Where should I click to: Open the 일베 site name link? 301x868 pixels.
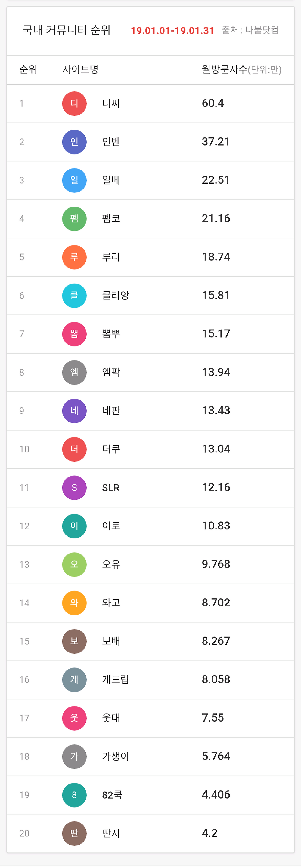[111, 180]
